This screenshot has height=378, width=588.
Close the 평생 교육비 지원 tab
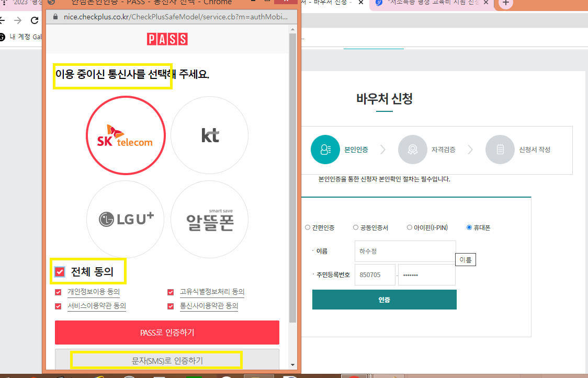(486, 3)
